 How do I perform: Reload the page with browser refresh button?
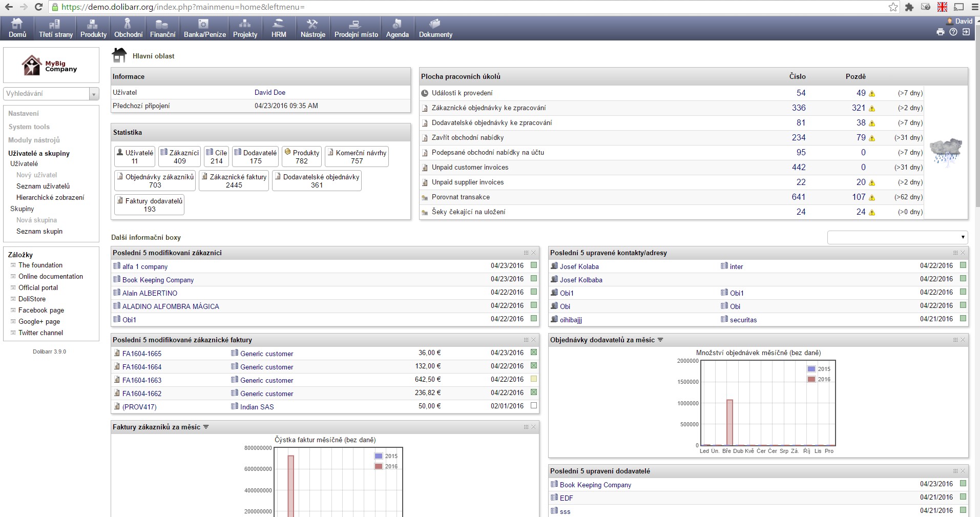(x=38, y=7)
